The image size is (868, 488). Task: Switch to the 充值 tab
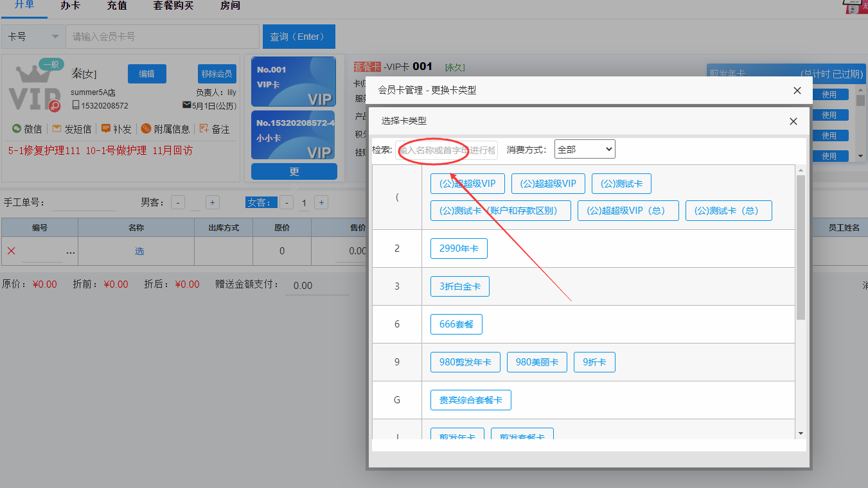click(x=117, y=6)
